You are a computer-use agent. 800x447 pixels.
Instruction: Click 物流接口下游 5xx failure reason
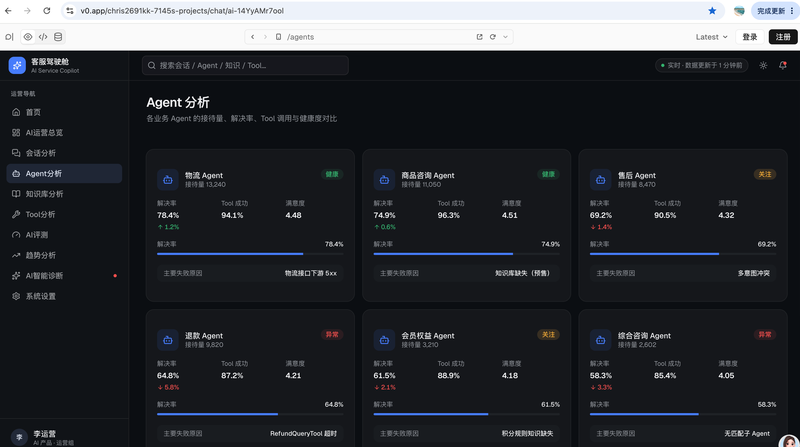click(x=311, y=274)
